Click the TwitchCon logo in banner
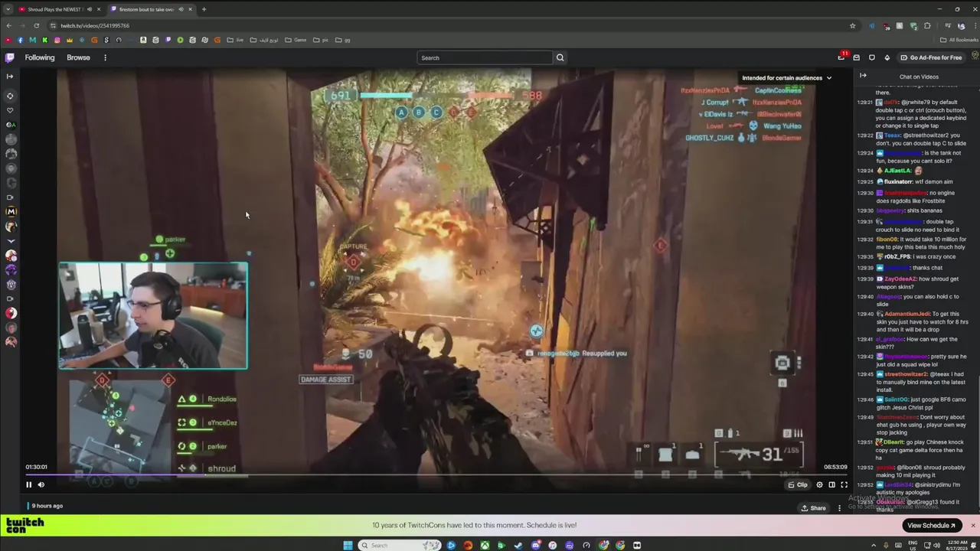 click(x=25, y=525)
